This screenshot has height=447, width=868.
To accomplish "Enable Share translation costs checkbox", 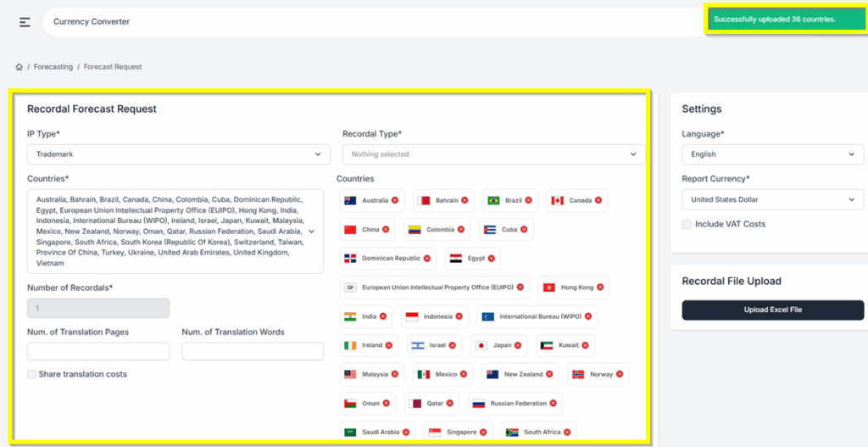I will (x=32, y=374).
